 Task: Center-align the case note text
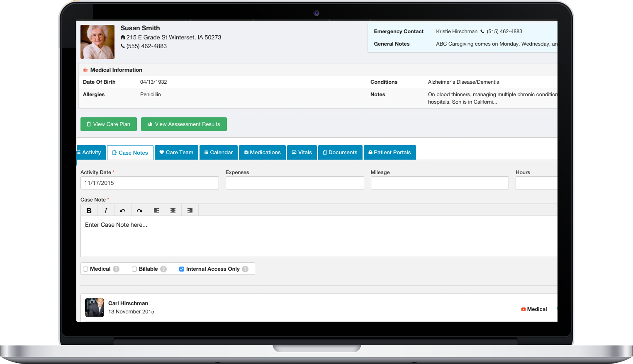pyautogui.click(x=173, y=211)
